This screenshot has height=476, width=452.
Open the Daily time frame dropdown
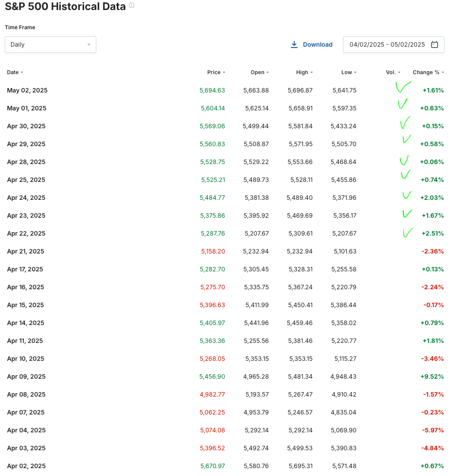pos(51,45)
